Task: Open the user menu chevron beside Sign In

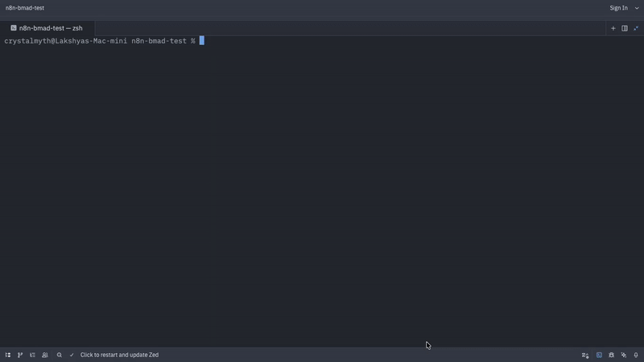Action: [x=637, y=8]
